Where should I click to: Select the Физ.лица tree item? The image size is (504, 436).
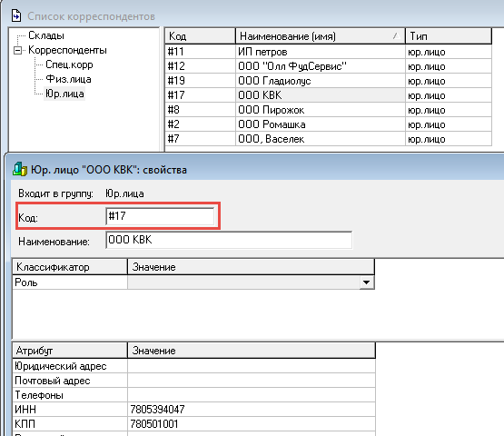click(68, 79)
